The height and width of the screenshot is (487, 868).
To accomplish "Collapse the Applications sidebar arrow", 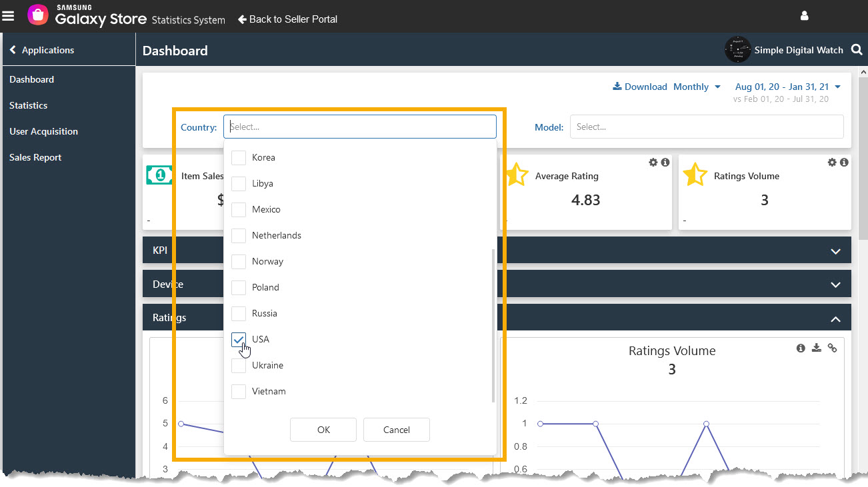I will (13, 50).
